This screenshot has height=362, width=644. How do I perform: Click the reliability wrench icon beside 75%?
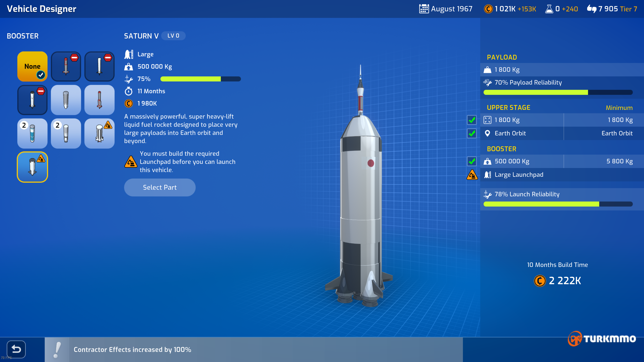pos(129,79)
